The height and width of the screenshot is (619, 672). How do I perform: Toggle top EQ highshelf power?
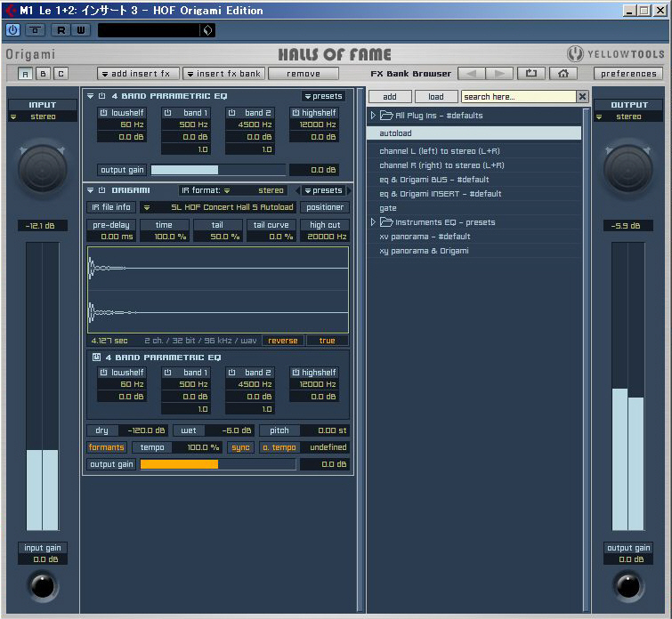click(296, 113)
